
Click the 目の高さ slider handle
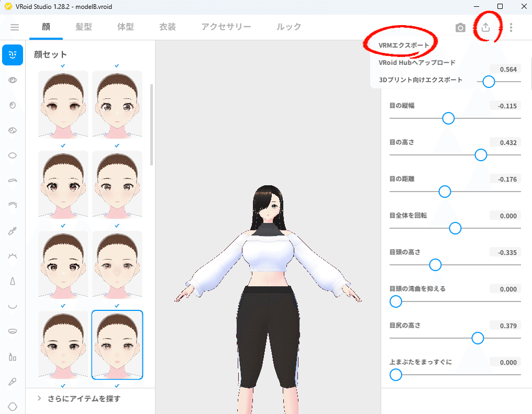click(481, 155)
